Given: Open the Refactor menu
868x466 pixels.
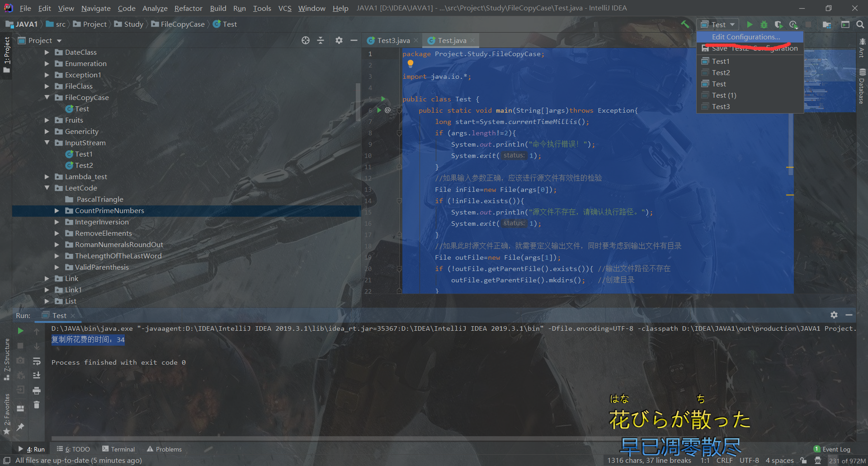Looking at the screenshot, I should click(188, 8).
